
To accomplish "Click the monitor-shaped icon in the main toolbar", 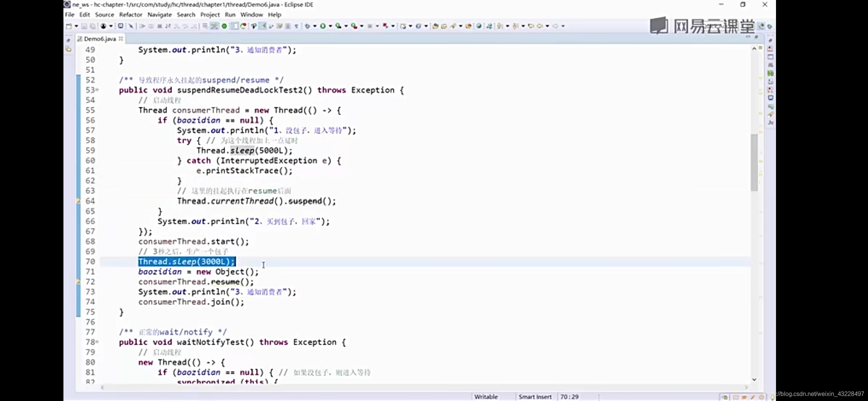I will pos(121,26).
